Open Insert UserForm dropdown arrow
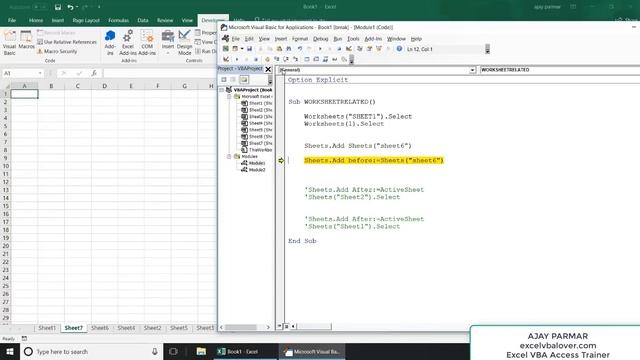640x360 pixels. tap(242, 49)
